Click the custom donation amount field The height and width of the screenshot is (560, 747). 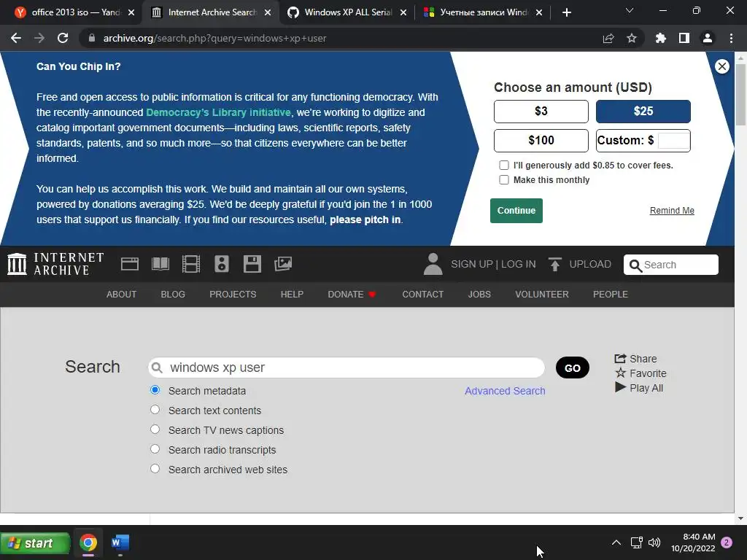pyautogui.click(x=673, y=141)
